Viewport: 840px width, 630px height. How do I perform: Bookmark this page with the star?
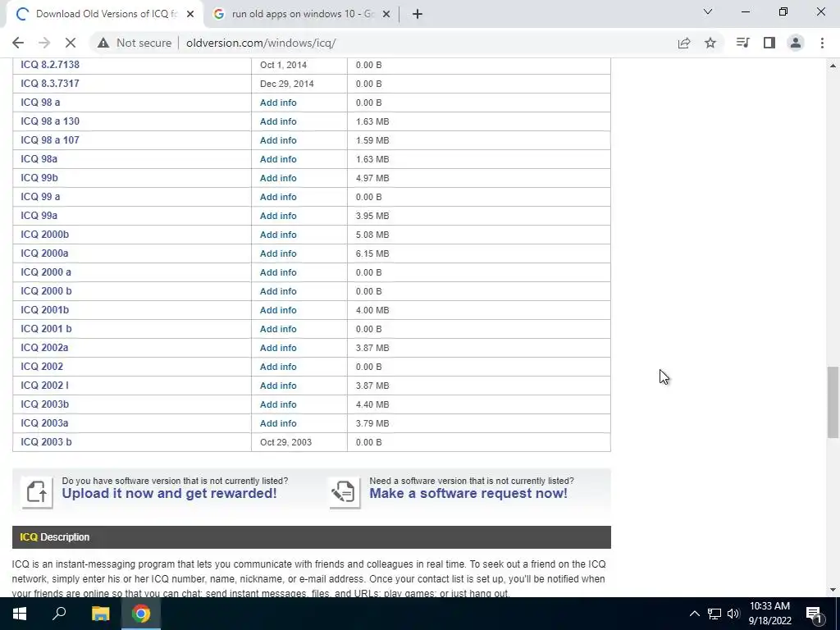pos(710,43)
